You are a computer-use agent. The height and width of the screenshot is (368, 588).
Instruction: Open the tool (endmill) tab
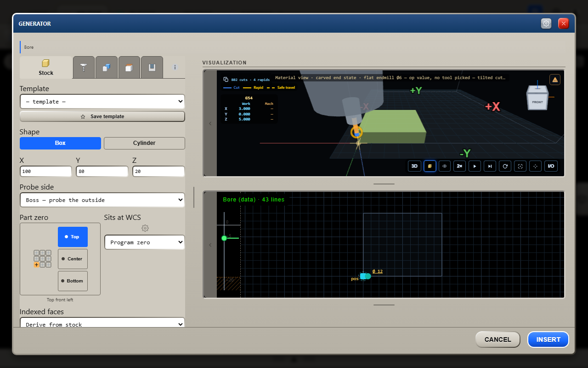pos(84,67)
